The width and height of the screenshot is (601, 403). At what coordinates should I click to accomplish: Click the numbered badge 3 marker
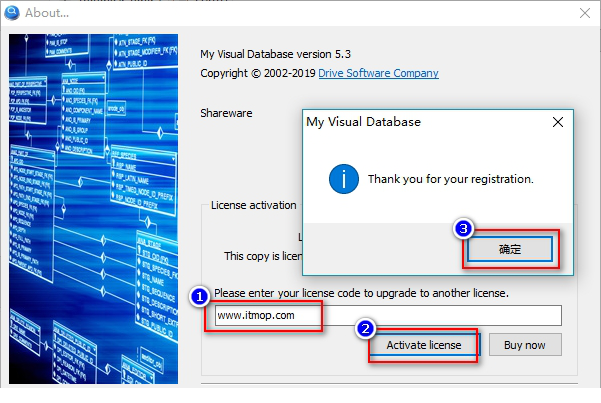[462, 228]
